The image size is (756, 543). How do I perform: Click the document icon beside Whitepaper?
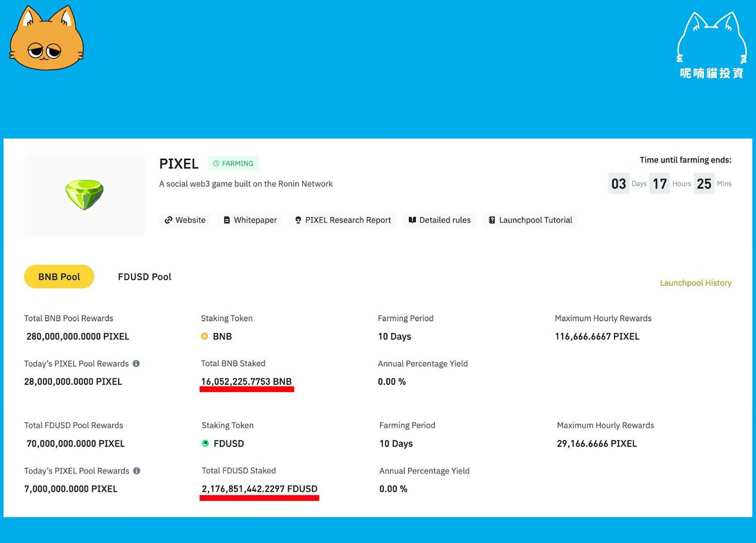click(x=227, y=220)
